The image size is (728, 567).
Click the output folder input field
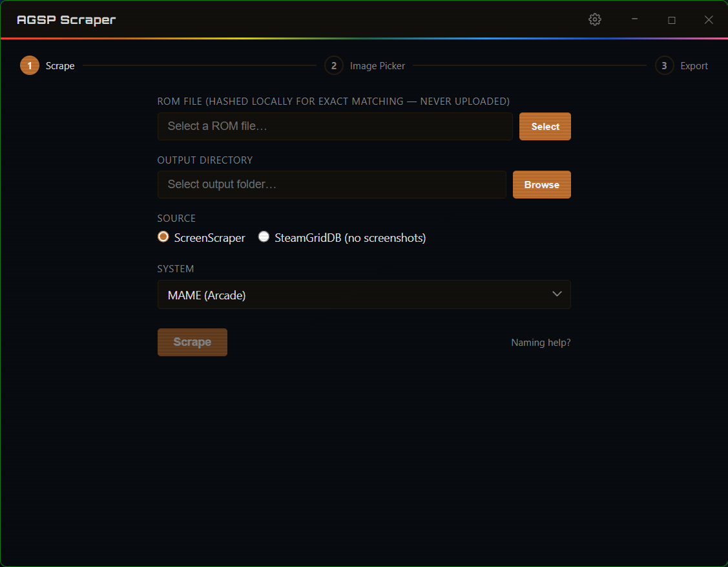coord(331,184)
